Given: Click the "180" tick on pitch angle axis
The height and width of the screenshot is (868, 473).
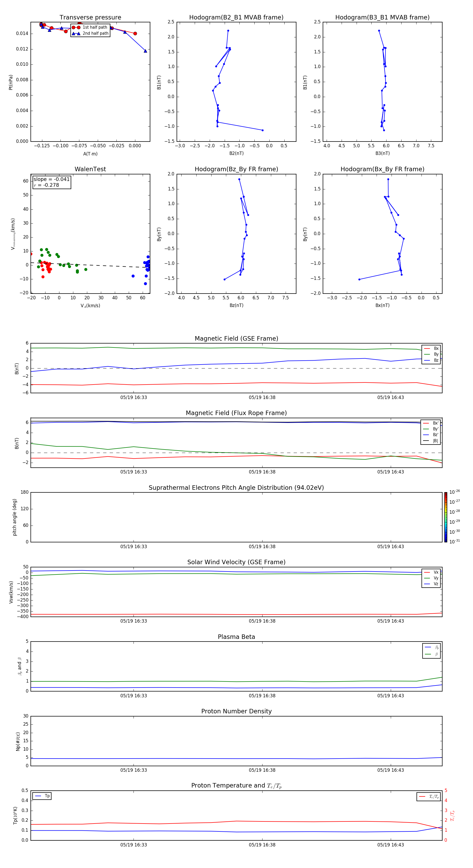Looking at the screenshot, I should click(25, 492).
